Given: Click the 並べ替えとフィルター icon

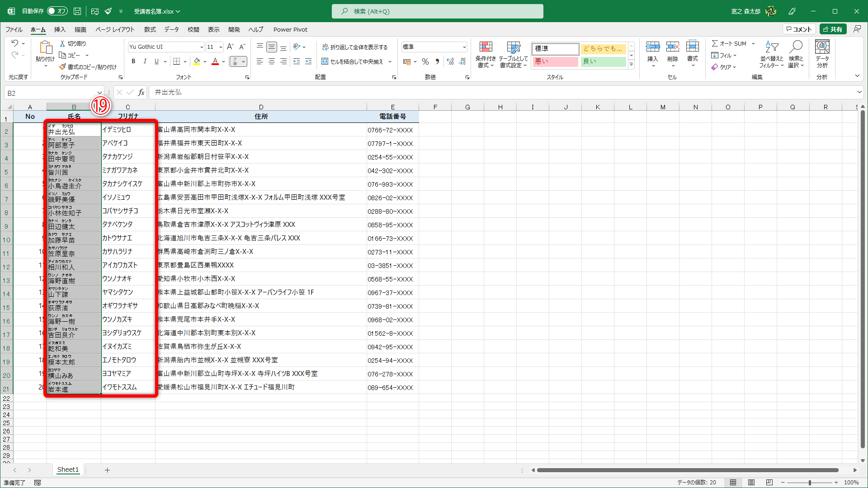Looking at the screenshot, I should [772, 54].
